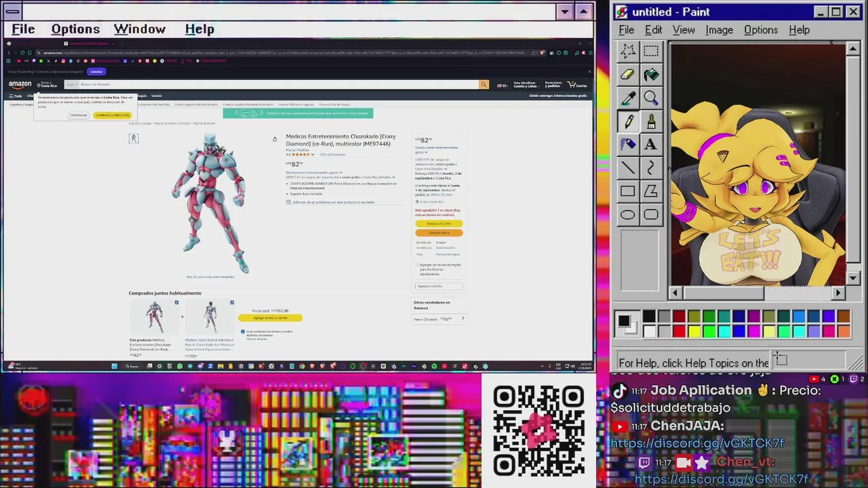
Task: Expand Devoluciones internacionales gratis under price
Action: click(313, 172)
